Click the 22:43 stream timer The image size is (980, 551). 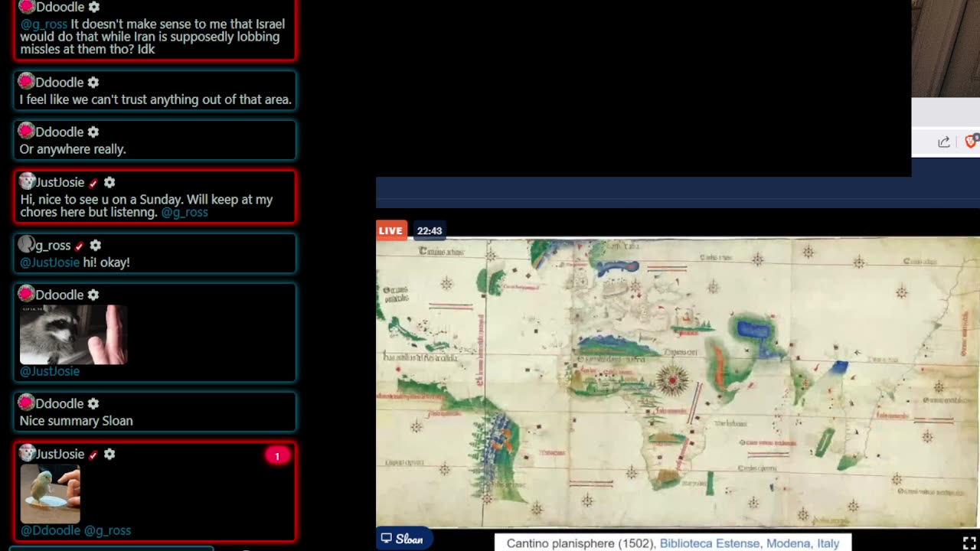430,230
